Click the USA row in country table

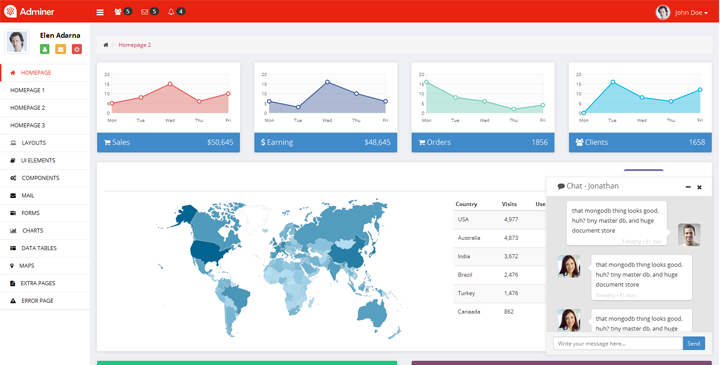click(x=499, y=219)
